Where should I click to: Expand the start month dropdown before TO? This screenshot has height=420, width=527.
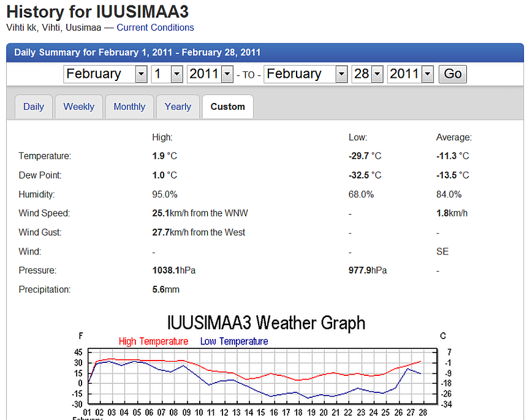pos(105,74)
